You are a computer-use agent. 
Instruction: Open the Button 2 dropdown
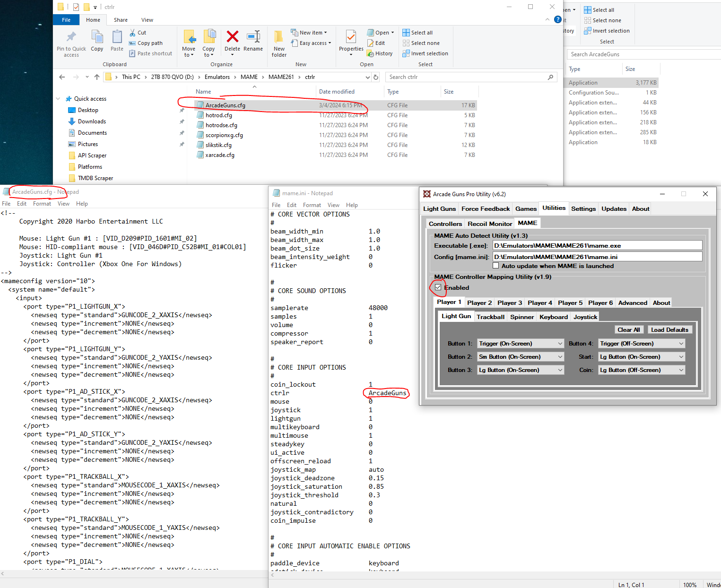point(521,357)
